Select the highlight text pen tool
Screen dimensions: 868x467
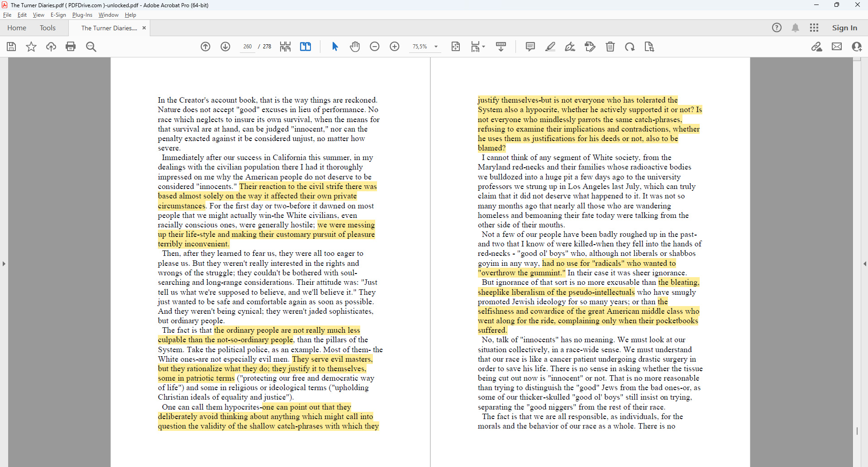pyautogui.click(x=550, y=47)
